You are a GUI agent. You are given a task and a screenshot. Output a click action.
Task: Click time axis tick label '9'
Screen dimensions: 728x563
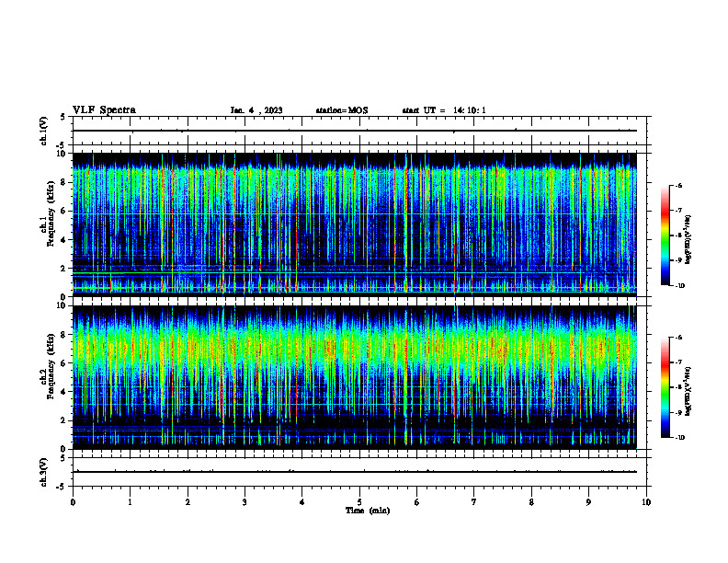(588, 502)
